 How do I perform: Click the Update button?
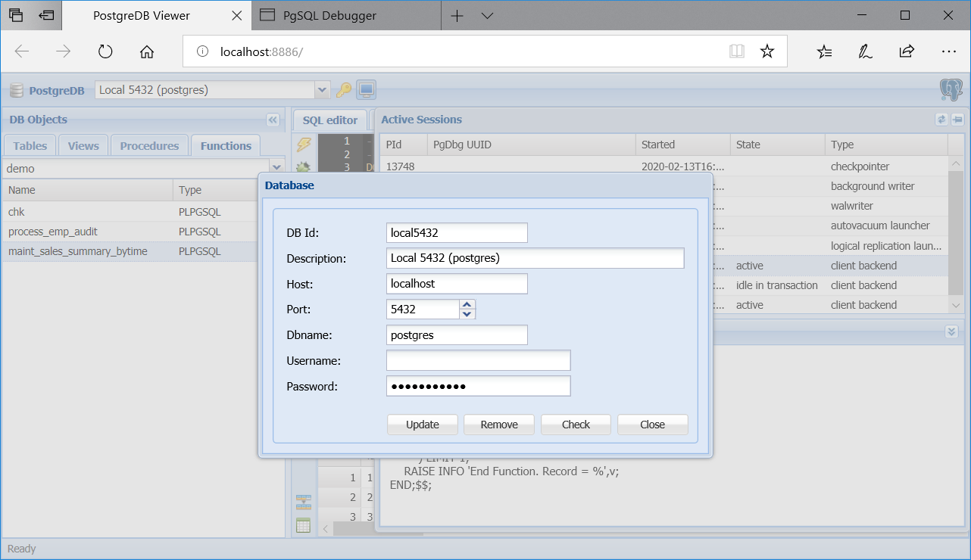423,425
